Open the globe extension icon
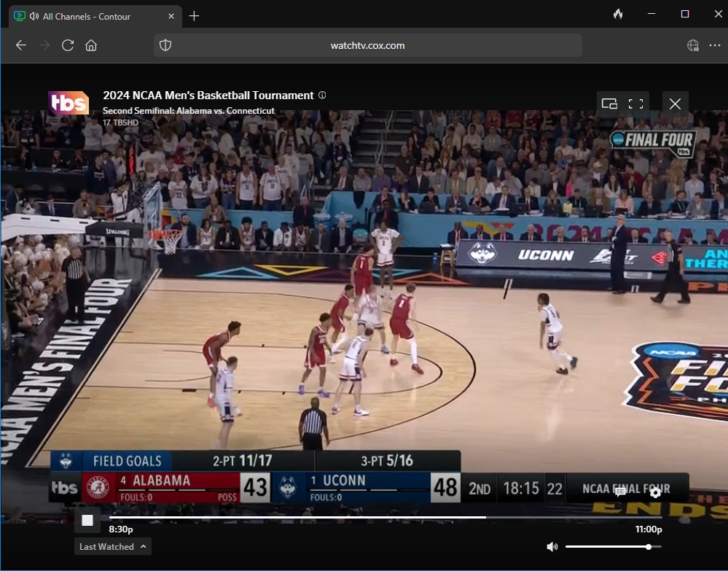Viewport: 728px width, 571px height. [x=693, y=45]
